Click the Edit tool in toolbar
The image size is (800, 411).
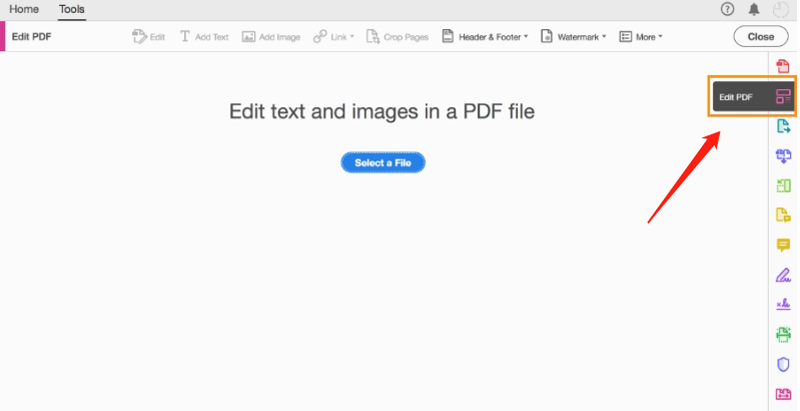pyautogui.click(x=148, y=37)
